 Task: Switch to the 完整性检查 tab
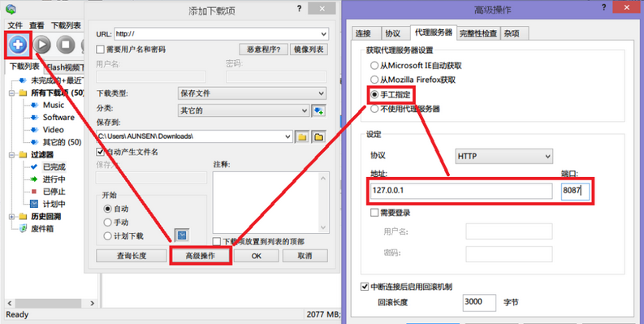[478, 33]
